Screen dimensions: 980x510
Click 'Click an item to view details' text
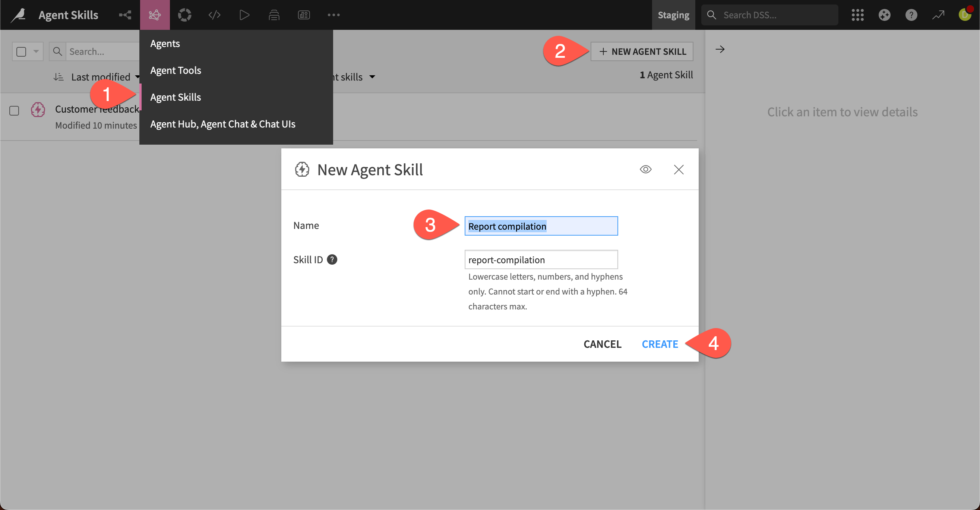click(842, 112)
